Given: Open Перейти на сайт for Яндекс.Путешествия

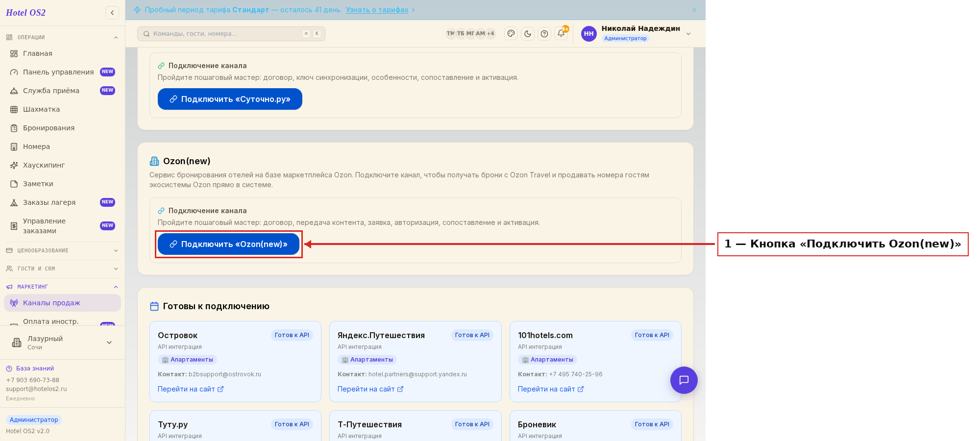Looking at the screenshot, I should click(x=370, y=389).
